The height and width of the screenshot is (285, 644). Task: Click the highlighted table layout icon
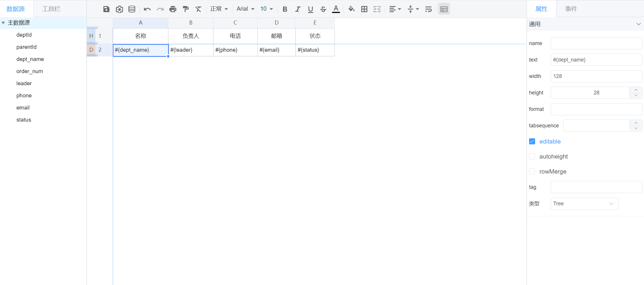444,9
